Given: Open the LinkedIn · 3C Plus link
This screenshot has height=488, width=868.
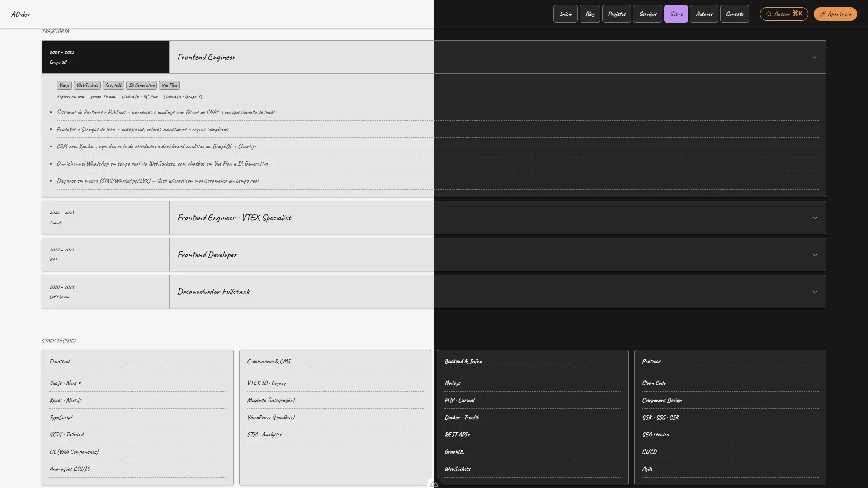Looking at the screenshot, I should [140, 97].
